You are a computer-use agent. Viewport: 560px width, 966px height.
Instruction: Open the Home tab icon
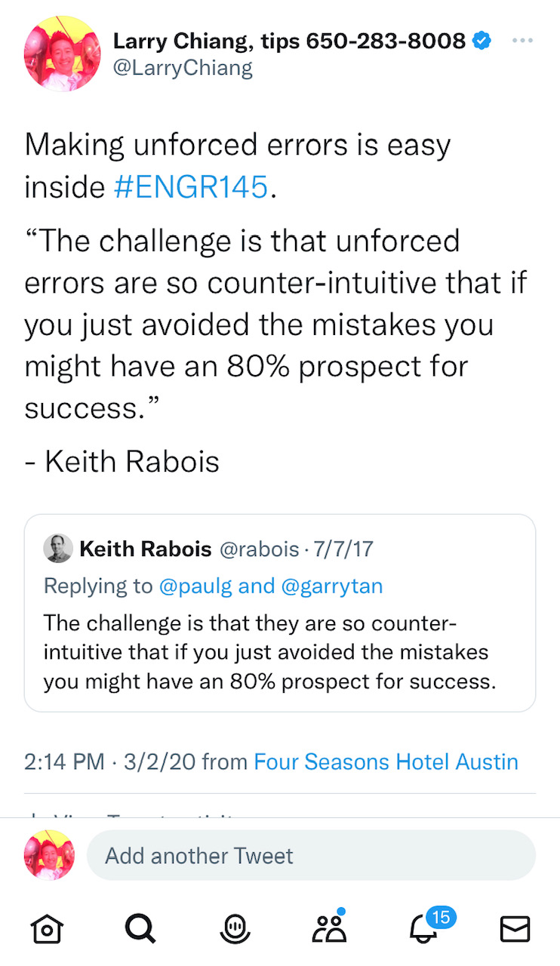46,928
